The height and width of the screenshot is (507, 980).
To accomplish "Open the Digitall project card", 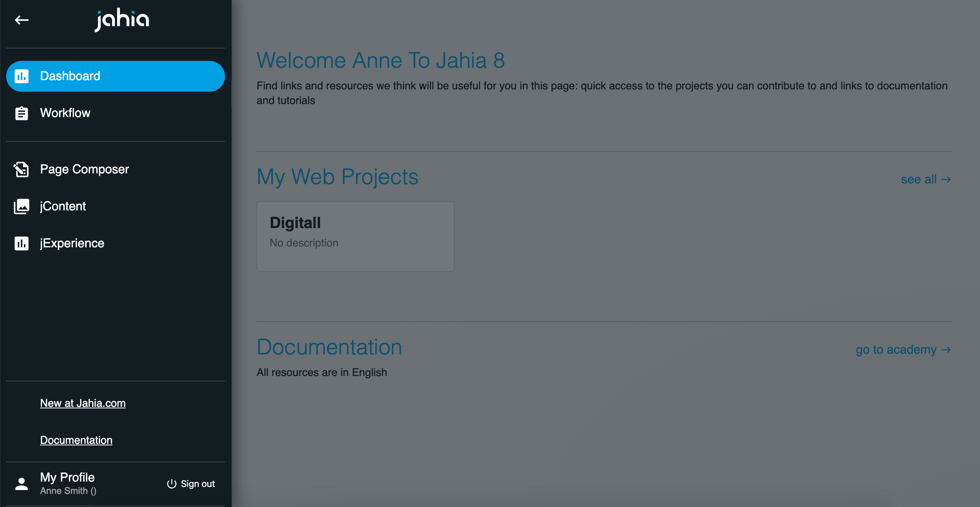I will click(x=355, y=236).
